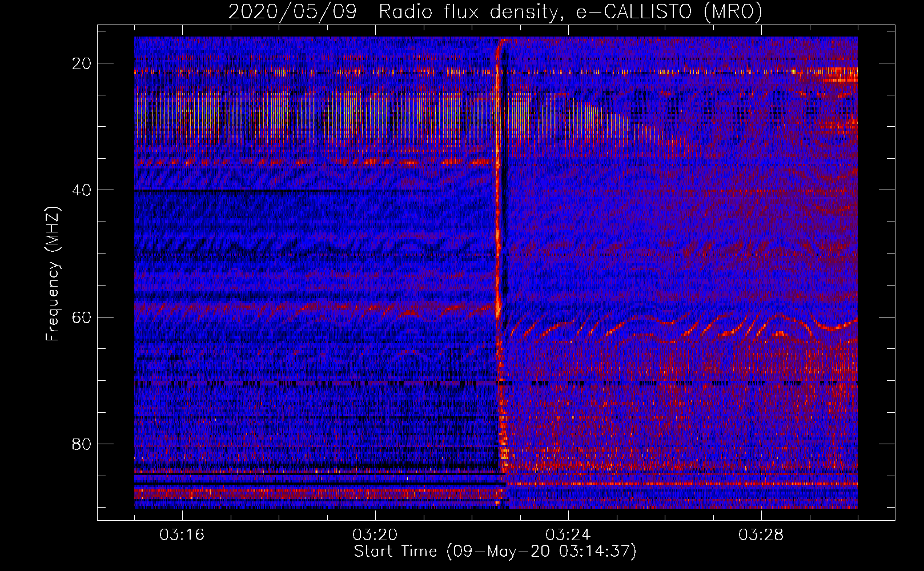Click the 40 MHz frequency tick label

click(x=82, y=190)
